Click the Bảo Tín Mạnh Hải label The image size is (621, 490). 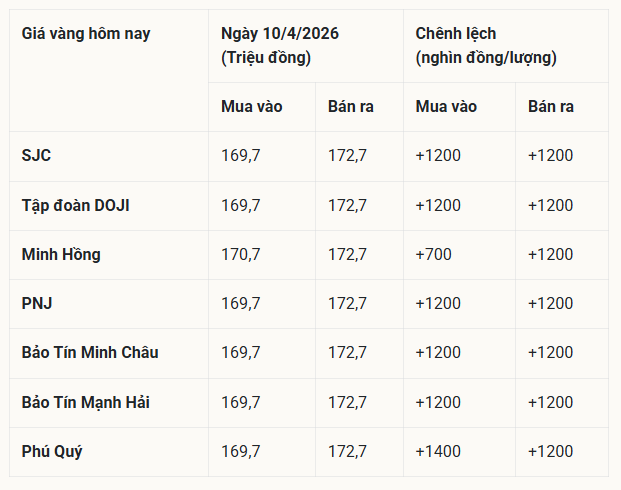[87, 402]
